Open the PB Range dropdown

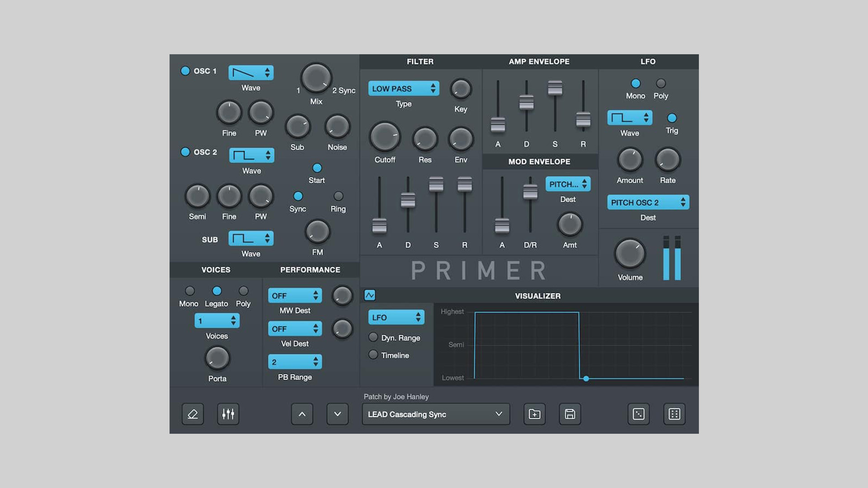(x=295, y=361)
